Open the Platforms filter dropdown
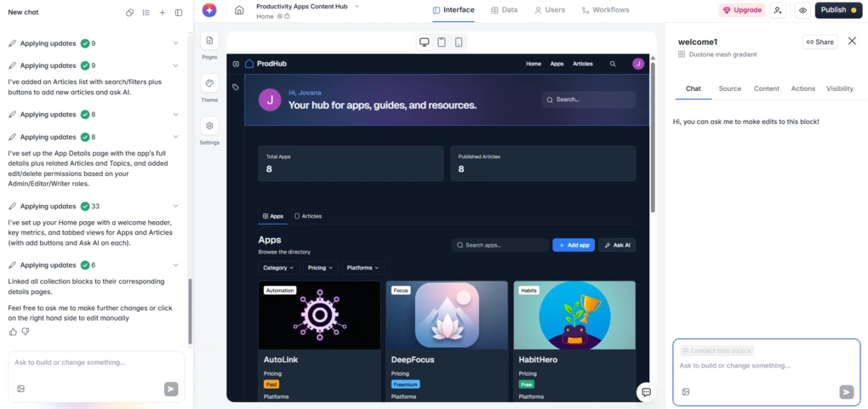 [363, 268]
